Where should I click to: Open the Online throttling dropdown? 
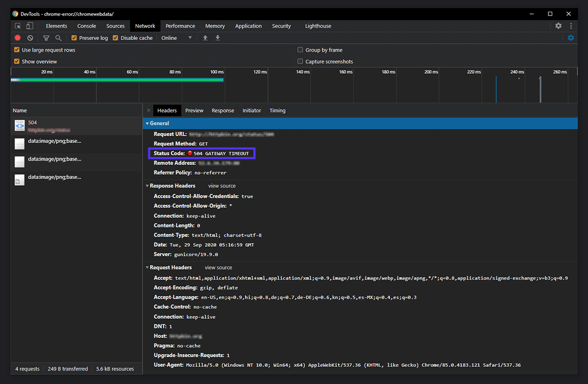click(176, 37)
